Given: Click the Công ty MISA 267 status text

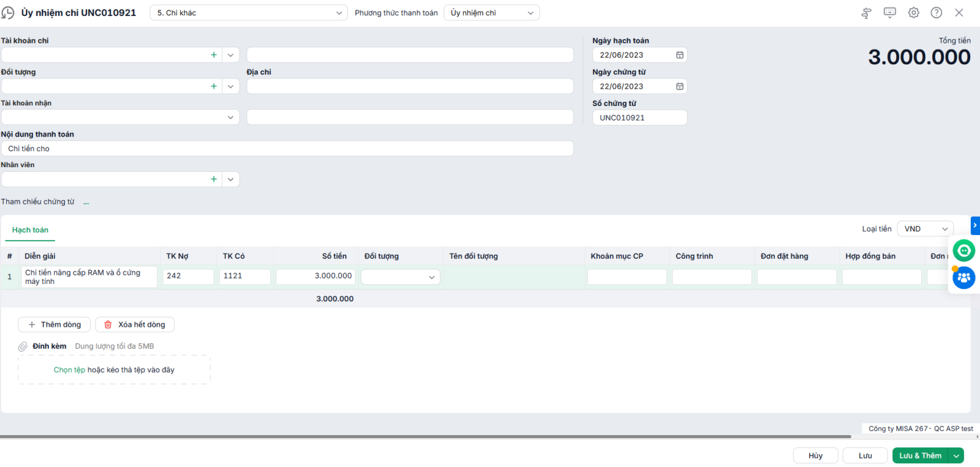Looking at the screenshot, I should (x=921, y=429).
